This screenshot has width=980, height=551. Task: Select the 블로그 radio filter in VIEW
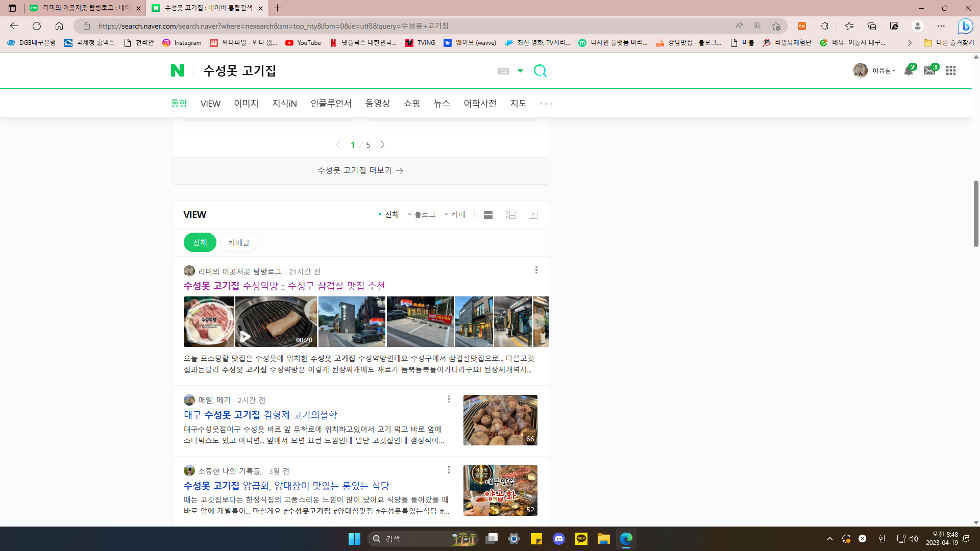[x=422, y=214]
